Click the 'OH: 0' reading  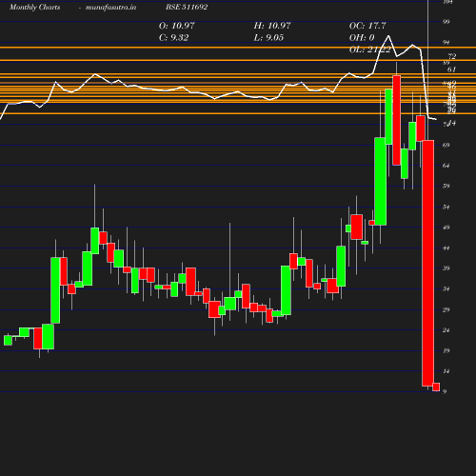362,37
